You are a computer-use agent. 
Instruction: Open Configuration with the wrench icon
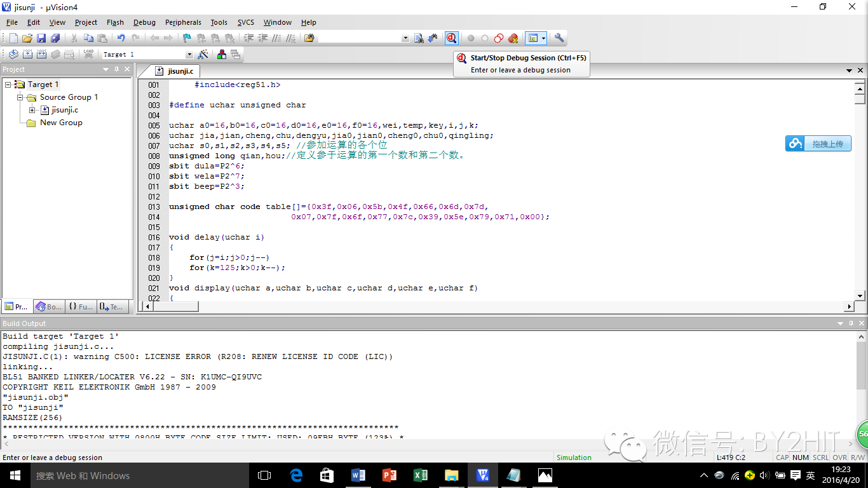(559, 38)
